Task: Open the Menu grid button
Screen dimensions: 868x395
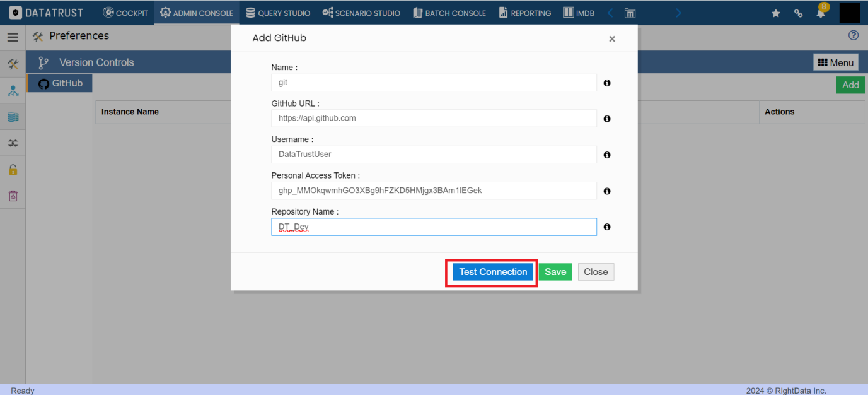Action: [x=836, y=62]
